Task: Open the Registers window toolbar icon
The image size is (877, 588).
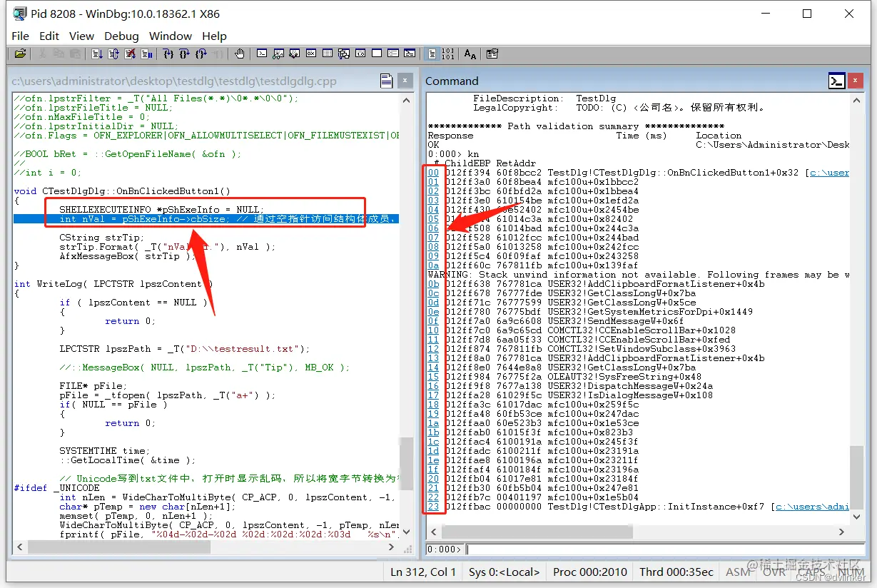Action: point(310,54)
